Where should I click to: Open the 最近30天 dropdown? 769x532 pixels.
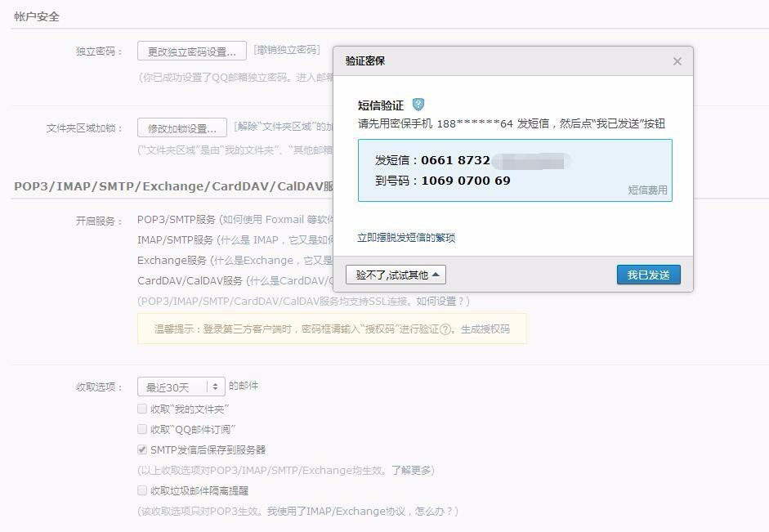[181, 387]
